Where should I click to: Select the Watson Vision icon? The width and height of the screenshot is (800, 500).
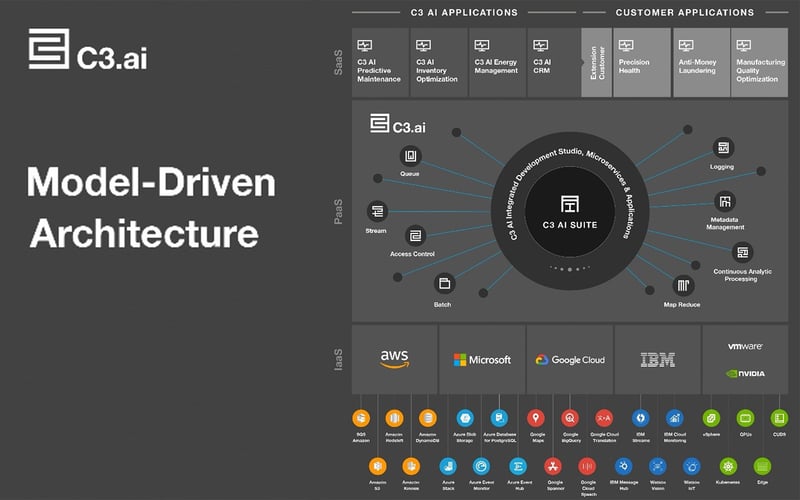pos(658,466)
